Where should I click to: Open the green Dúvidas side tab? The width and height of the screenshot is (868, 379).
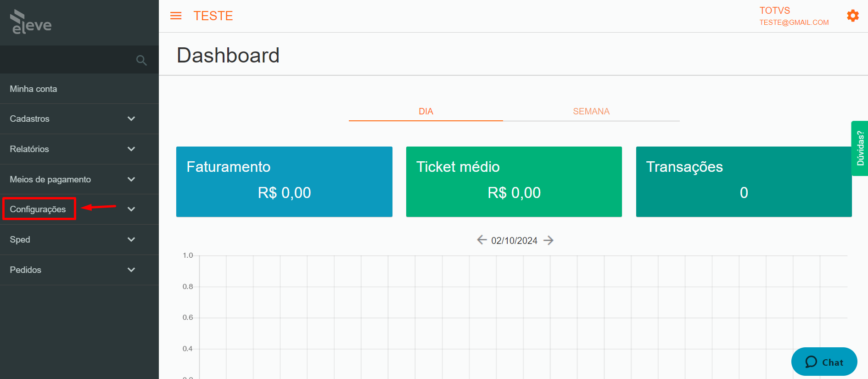tap(860, 148)
